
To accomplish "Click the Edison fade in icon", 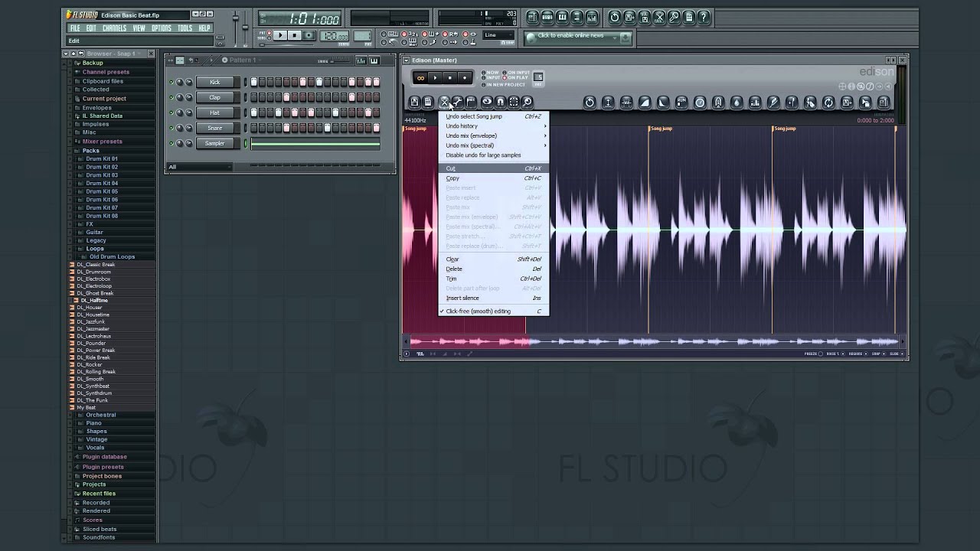I will 645,103.
